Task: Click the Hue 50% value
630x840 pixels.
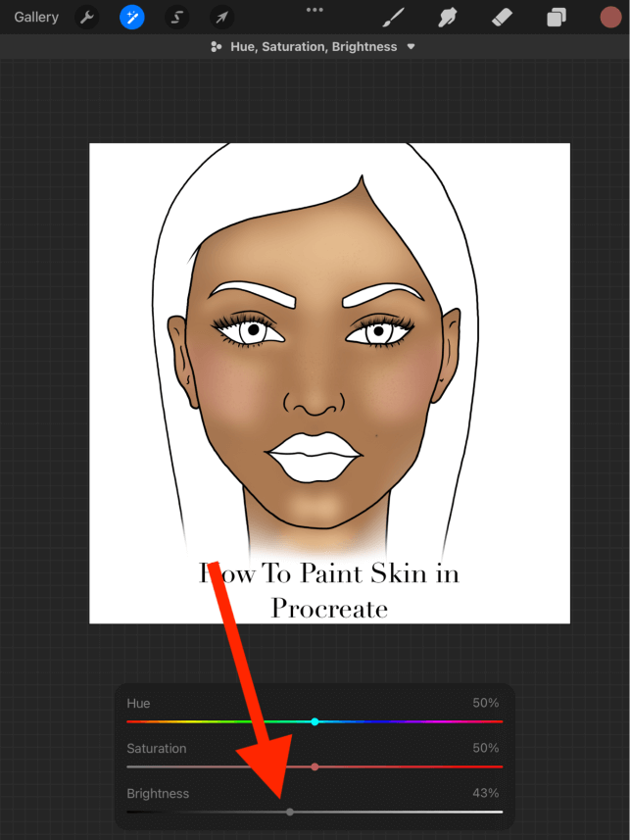Action: 485,703
